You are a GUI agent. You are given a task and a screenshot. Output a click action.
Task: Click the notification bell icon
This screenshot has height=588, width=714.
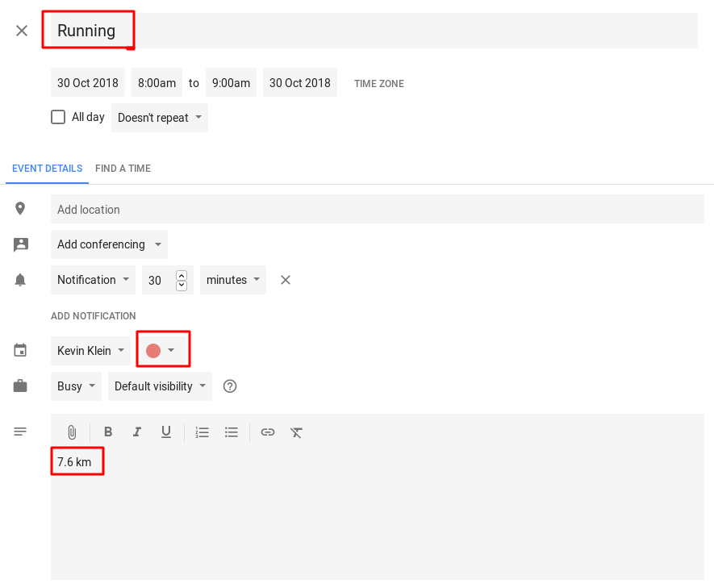click(x=20, y=279)
